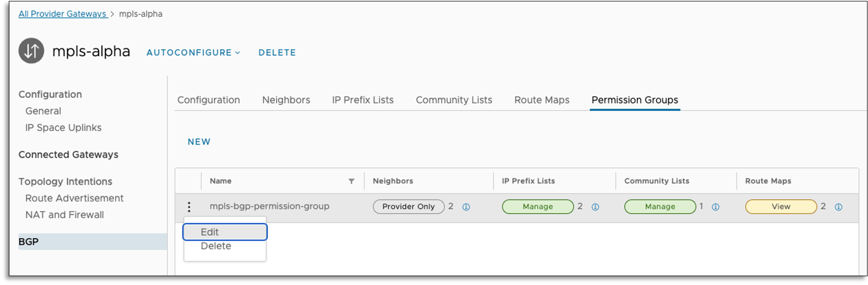This screenshot has height=285, width=868.
Task: Click info icon next to Community Lists count
Action: point(716,207)
